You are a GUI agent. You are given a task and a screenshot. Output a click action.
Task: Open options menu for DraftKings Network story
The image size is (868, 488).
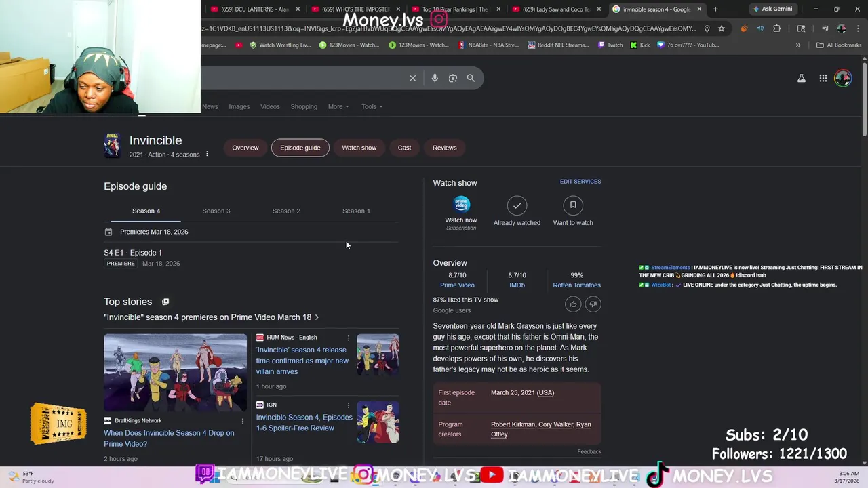(242, 421)
